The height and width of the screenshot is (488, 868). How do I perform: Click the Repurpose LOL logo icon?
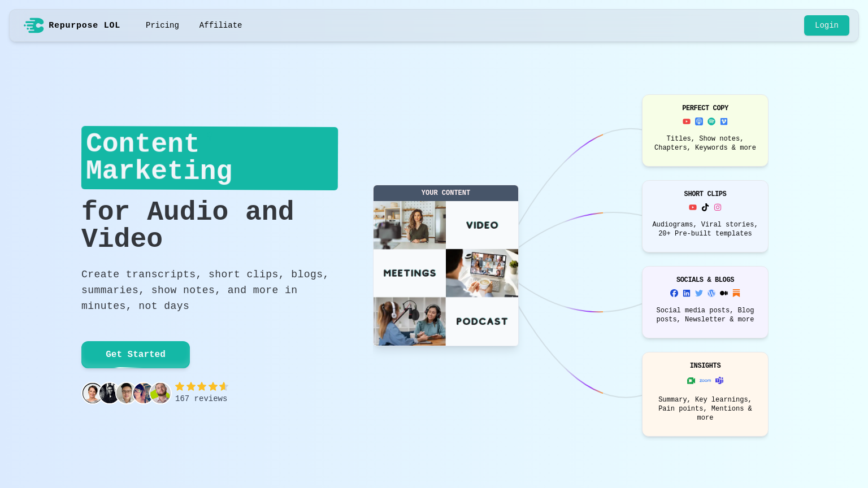pyautogui.click(x=34, y=25)
